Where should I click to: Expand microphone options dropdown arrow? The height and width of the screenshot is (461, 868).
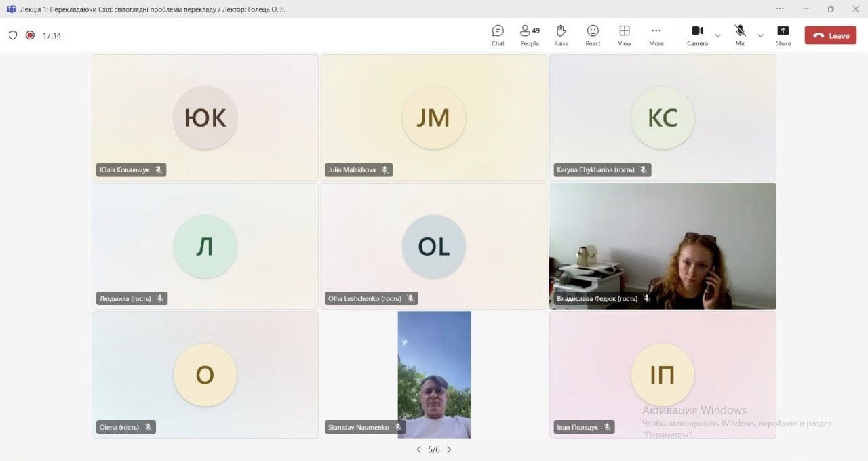(760, 35)
